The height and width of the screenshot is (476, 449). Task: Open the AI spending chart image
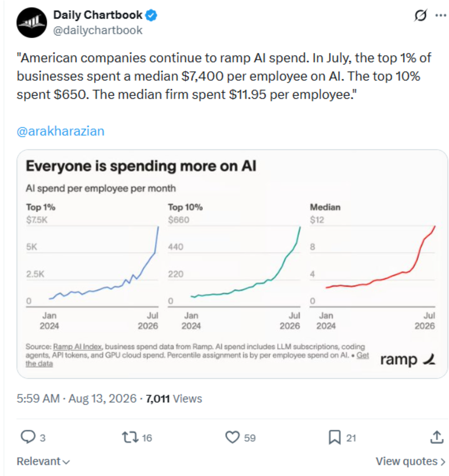click(232, 264)
